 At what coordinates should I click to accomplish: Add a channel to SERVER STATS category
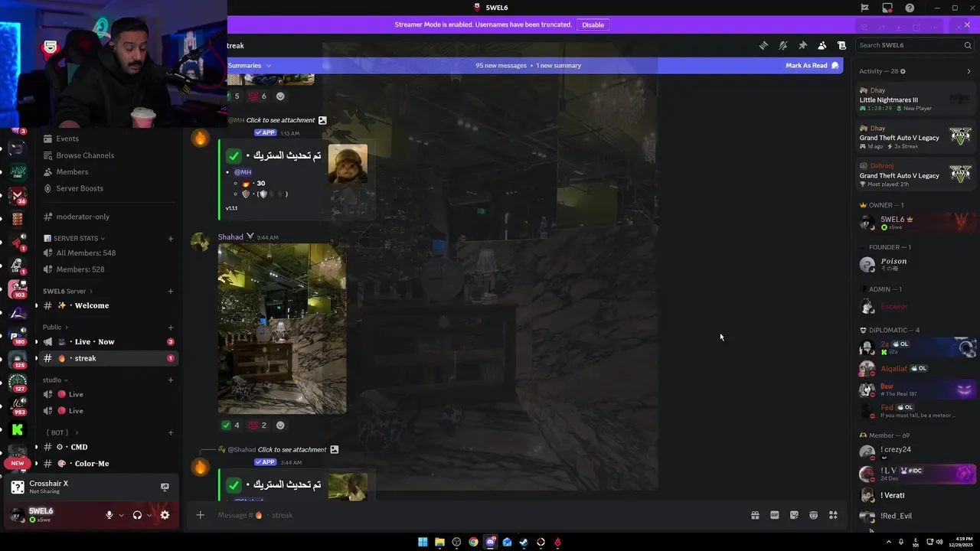[171, 239]
